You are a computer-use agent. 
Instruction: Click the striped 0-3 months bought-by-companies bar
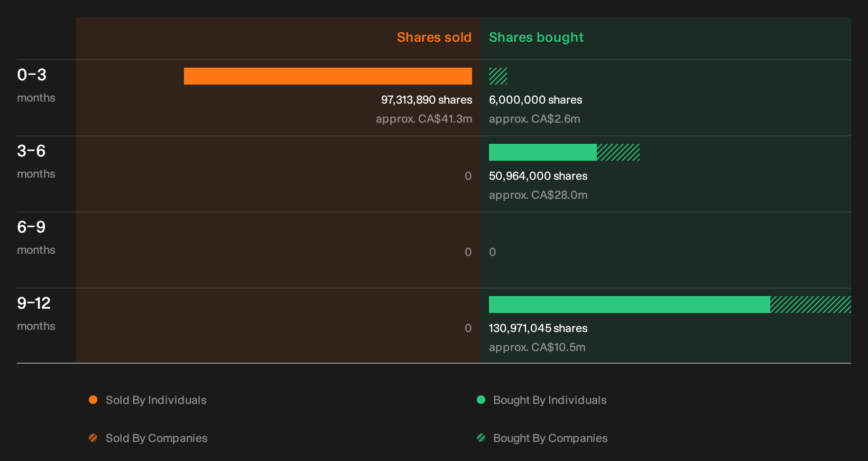coord(498,76)
